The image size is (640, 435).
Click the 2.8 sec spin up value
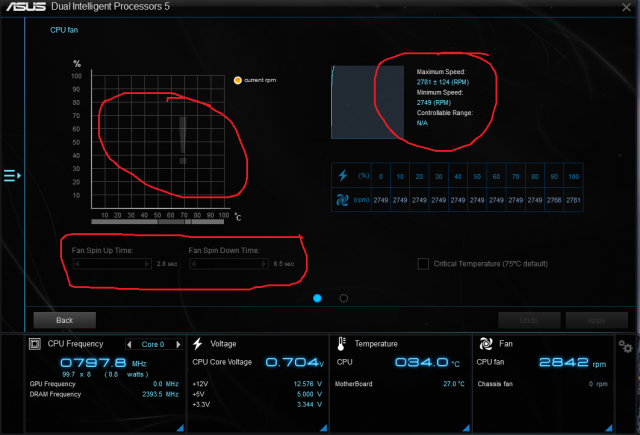[x=167, y=264]
